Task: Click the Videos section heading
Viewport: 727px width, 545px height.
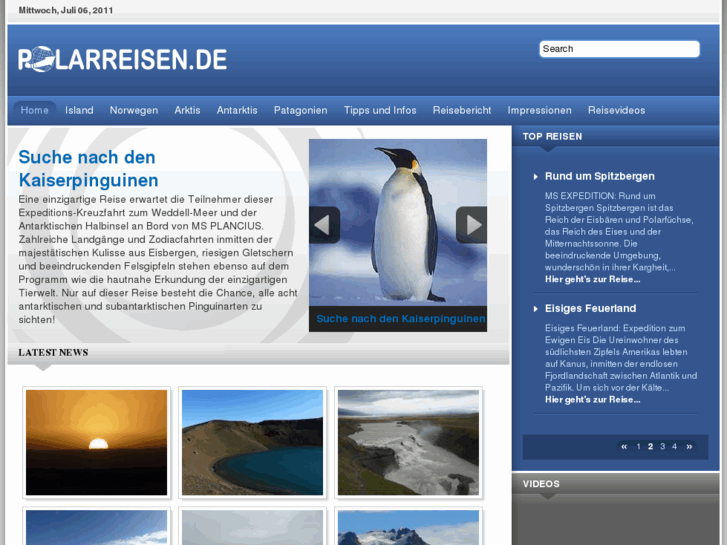Action: (x=541, y=484)
